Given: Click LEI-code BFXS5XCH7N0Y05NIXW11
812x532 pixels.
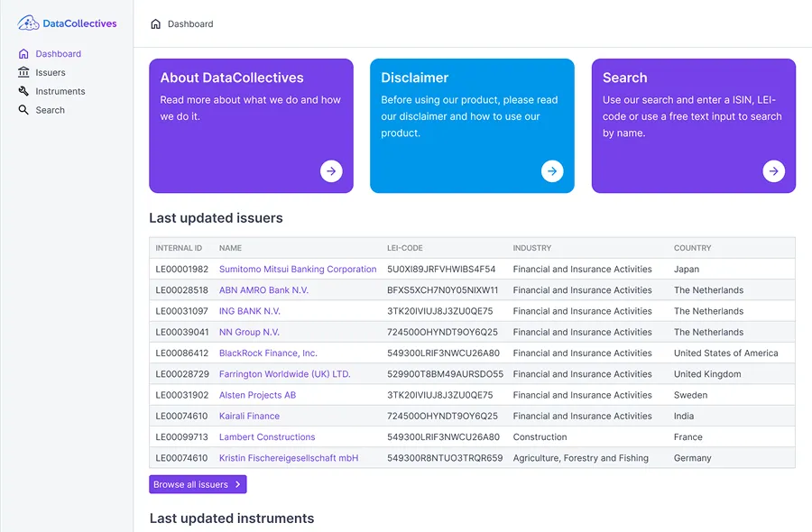Looking at the screenshot, I should 443,290.
